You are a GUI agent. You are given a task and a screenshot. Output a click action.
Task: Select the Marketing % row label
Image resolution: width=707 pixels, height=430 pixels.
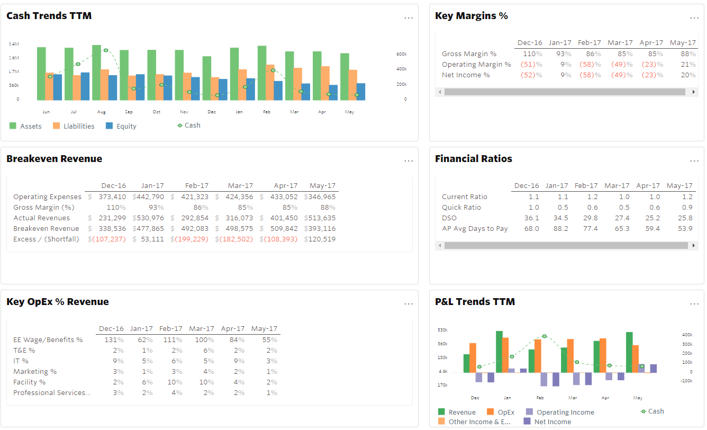click(x=35, y=371)
